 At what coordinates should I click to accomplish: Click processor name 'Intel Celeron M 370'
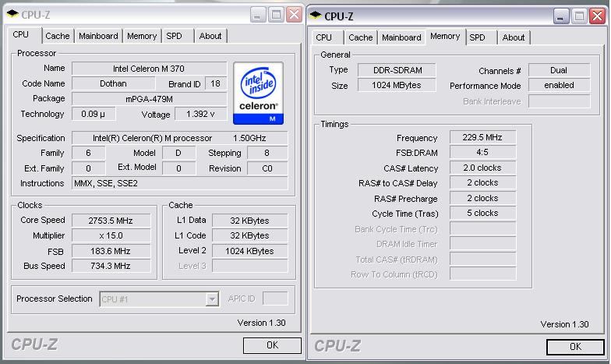(150, 69)
